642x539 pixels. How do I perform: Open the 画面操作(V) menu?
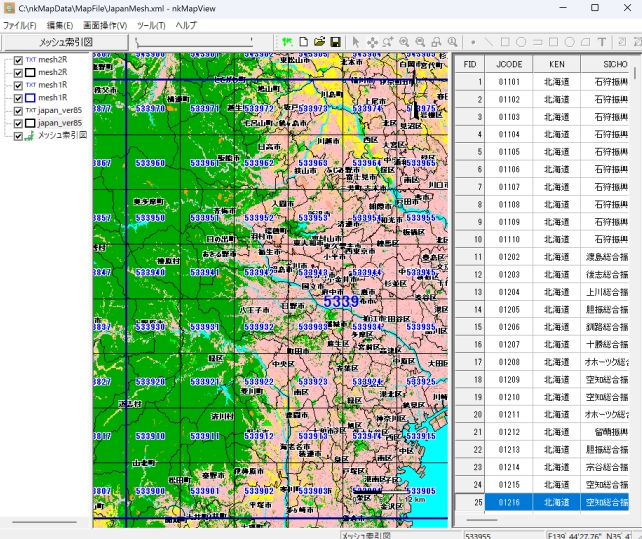point(104,24)
